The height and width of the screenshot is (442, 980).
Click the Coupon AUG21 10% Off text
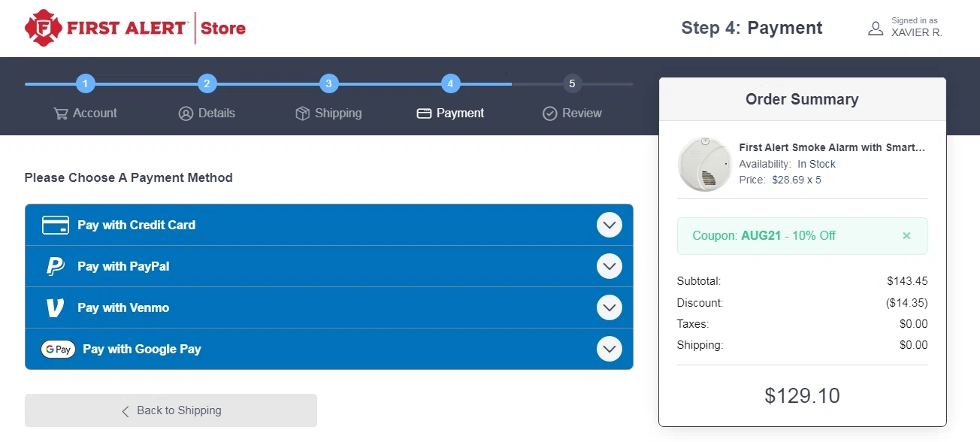[764, 236]
